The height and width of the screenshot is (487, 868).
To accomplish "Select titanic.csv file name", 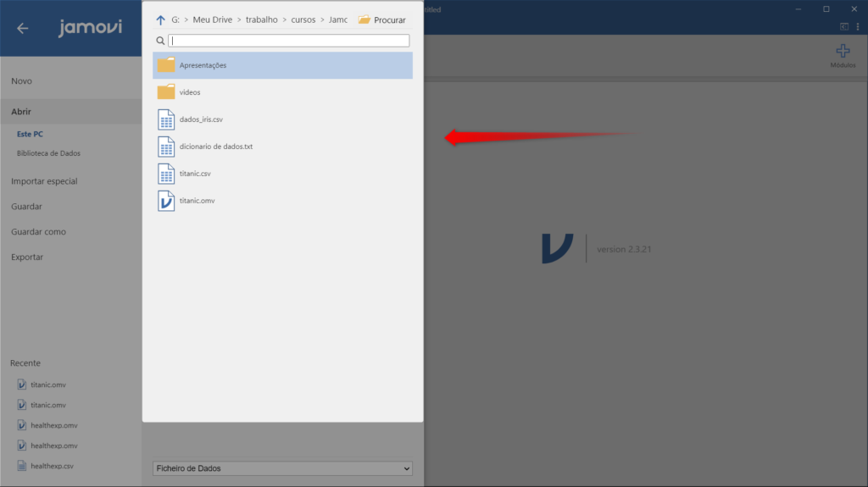I will tap(195, 174).
